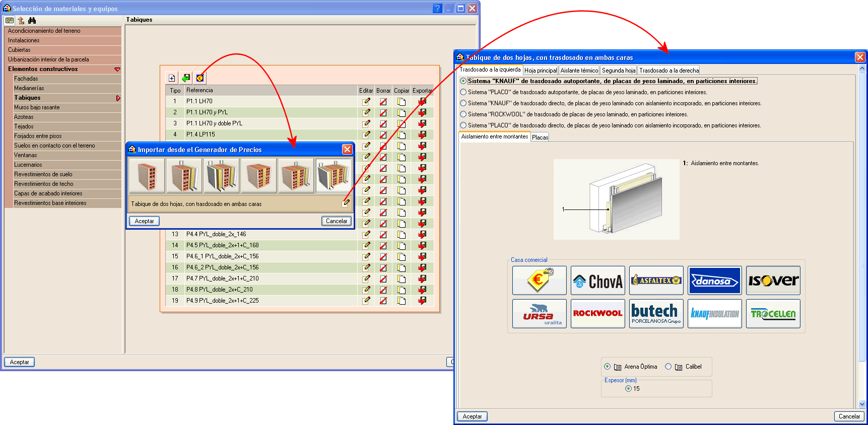Click Cancelar in the Importar dialog
The image size is (868, 425).
[x=337, y=221]
